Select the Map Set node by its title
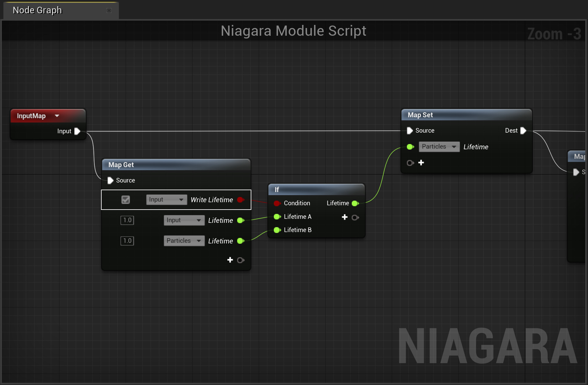 pos(420,115)
